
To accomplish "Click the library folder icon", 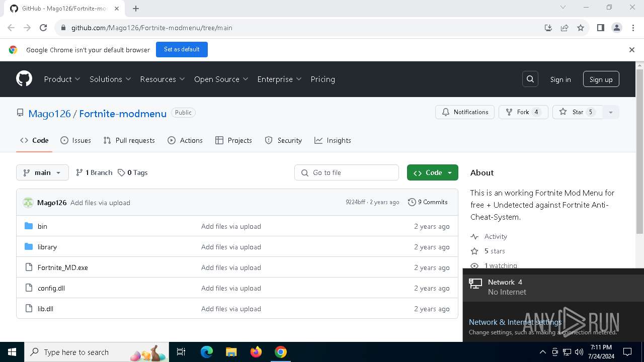I will click(29, 247).
